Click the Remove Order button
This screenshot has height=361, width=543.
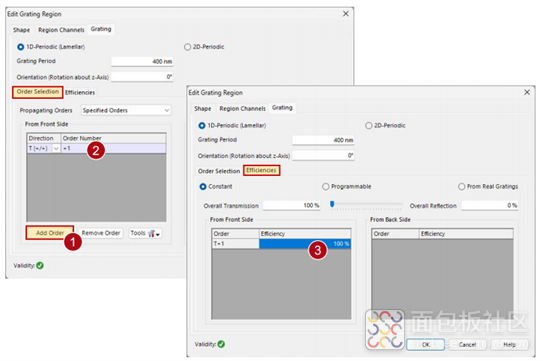tap(101, 233)
